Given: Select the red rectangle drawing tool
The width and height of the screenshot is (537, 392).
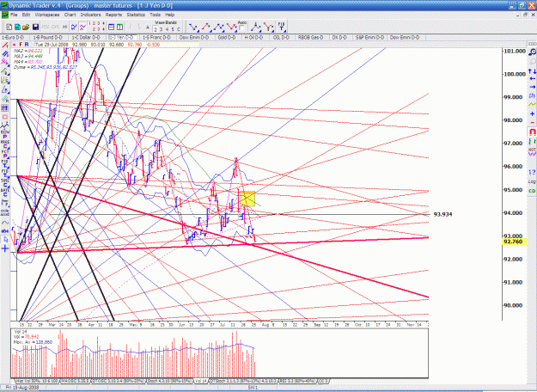Looking at the screenshot, I should pos(5,117).
